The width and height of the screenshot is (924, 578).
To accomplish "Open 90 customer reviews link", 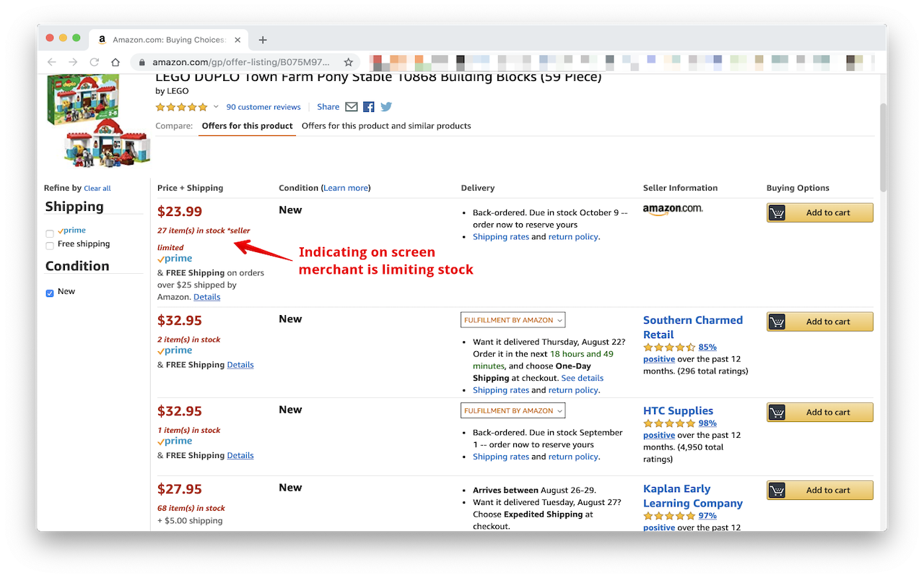I will click(263, 107).
